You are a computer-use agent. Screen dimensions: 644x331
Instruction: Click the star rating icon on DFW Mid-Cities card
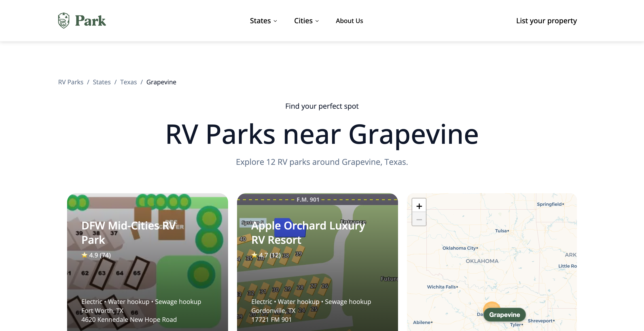84,255
